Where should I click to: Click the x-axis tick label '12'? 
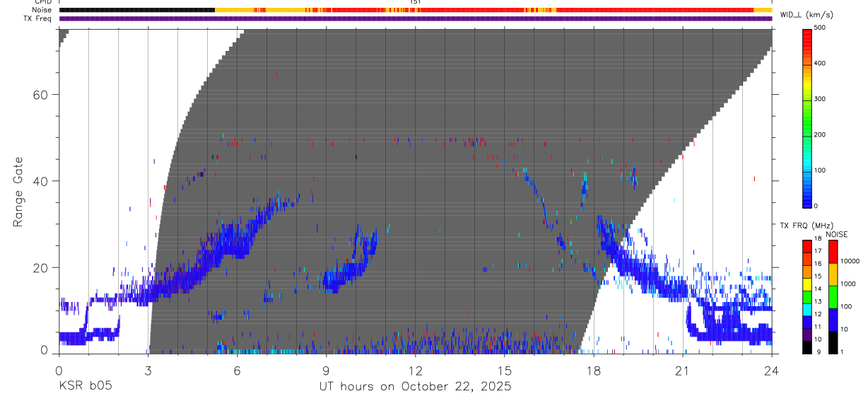coord(416,371)
